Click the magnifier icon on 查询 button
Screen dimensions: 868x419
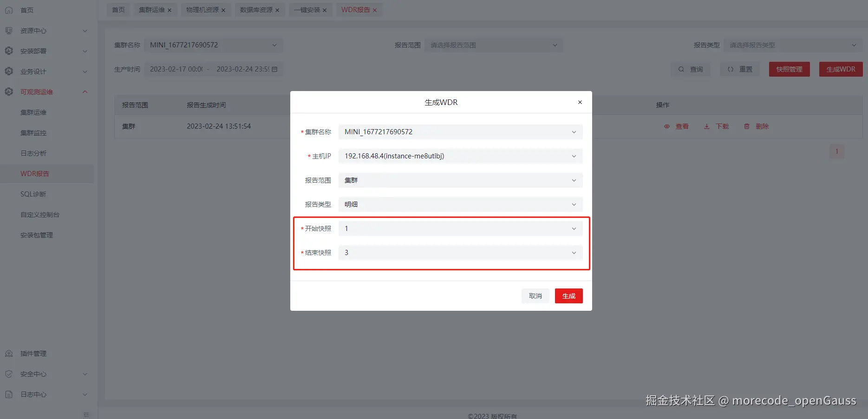pyautogui.click(x=681, y=69)
